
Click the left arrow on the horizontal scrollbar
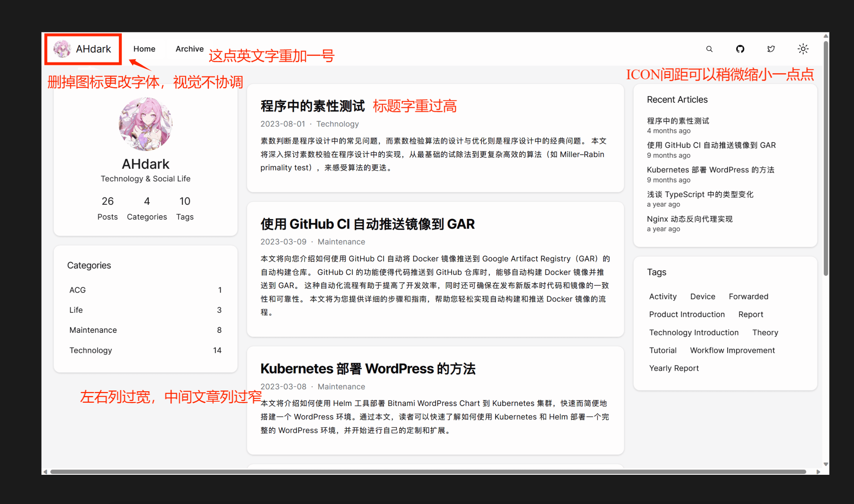coord(45,472)
